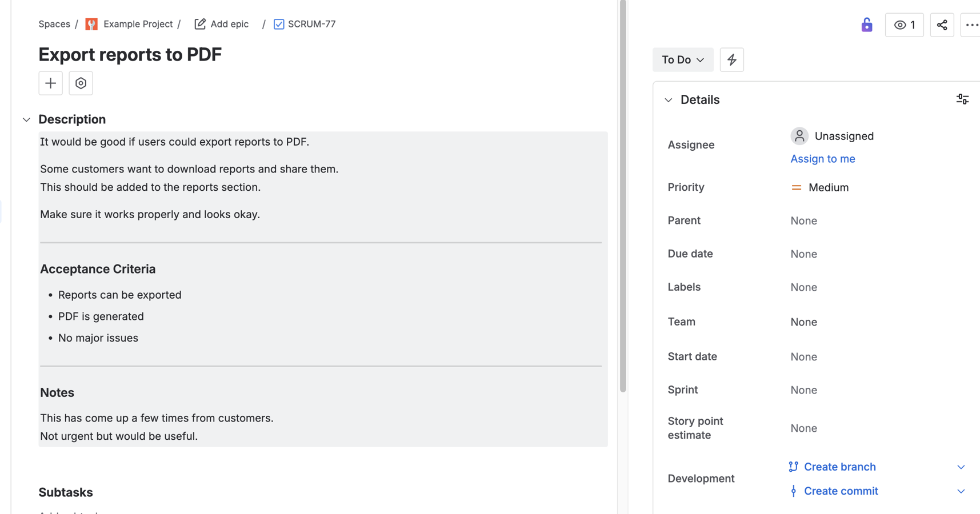The height and width of the screenshot is (514, 980).
Task: Click Spaces in the breadcrumb
Action: (54, 24)
